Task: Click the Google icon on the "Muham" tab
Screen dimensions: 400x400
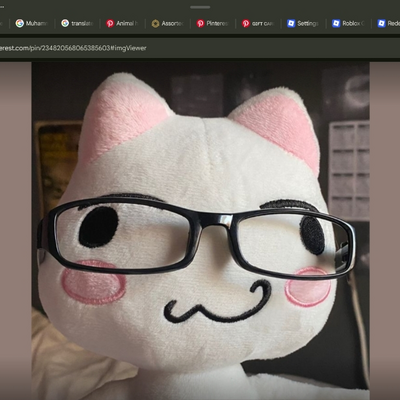Action: click(x=20, y=23)
